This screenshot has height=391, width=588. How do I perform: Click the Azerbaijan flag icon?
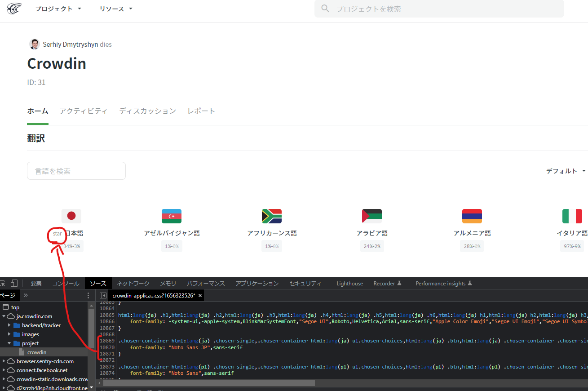(172, 216)
